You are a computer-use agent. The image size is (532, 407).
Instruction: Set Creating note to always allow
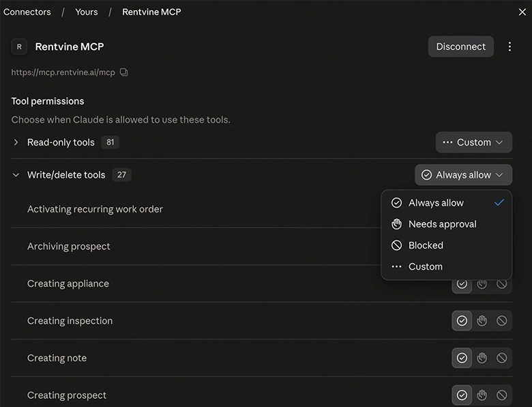[462, 358]
